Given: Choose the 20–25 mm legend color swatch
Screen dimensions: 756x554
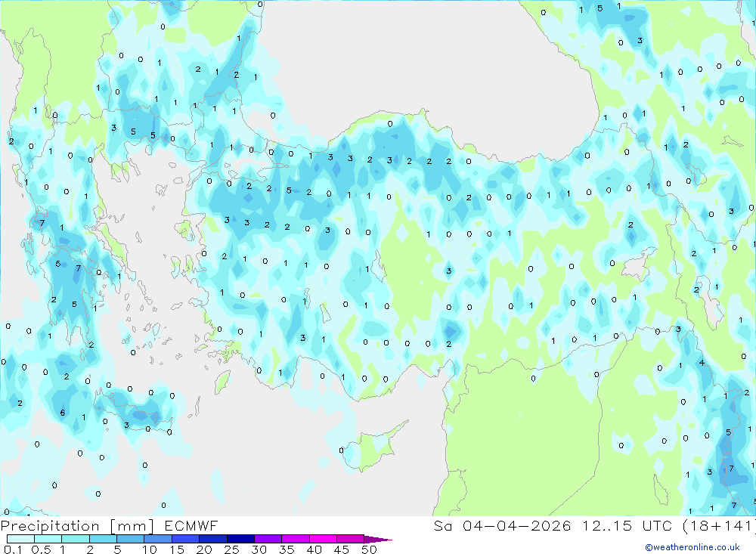Looking at the screenshot, I should pos(213,539).
